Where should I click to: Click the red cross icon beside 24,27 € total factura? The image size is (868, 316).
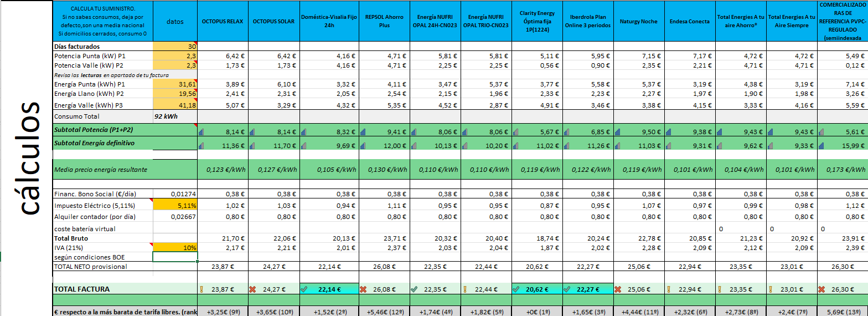[x=253, y=289]
